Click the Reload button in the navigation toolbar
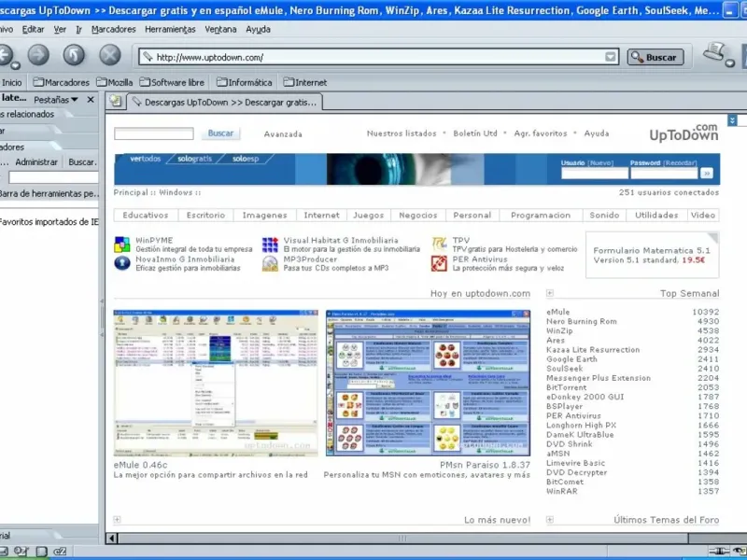This screenshot has height=560, width=747. 73,55
